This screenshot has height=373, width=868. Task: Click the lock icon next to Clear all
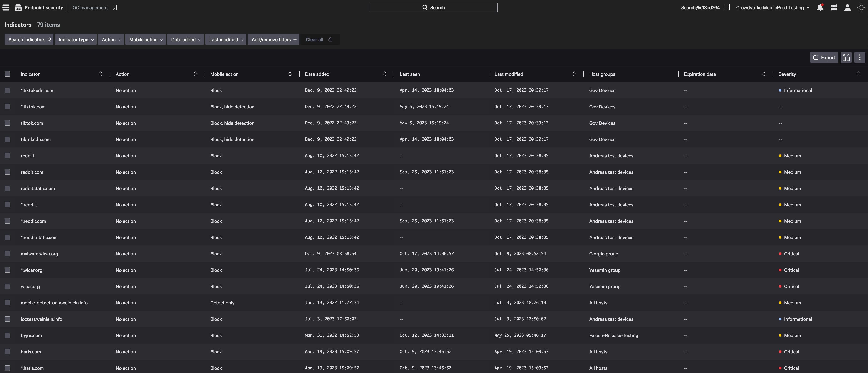tap(330, 39)
